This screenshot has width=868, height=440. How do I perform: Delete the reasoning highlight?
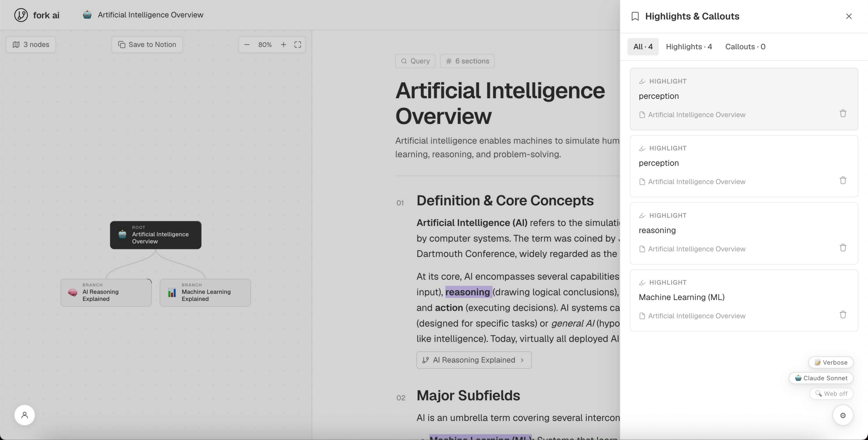click(x=843, y=248)
